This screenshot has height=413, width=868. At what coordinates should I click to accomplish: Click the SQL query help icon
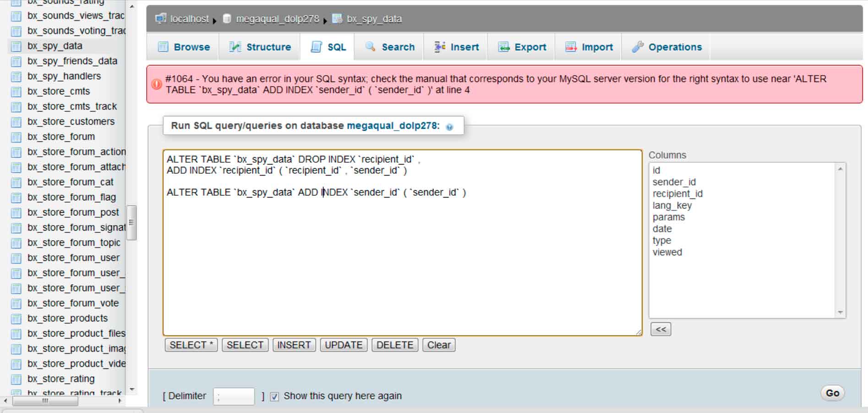click(x=449, y=127)
